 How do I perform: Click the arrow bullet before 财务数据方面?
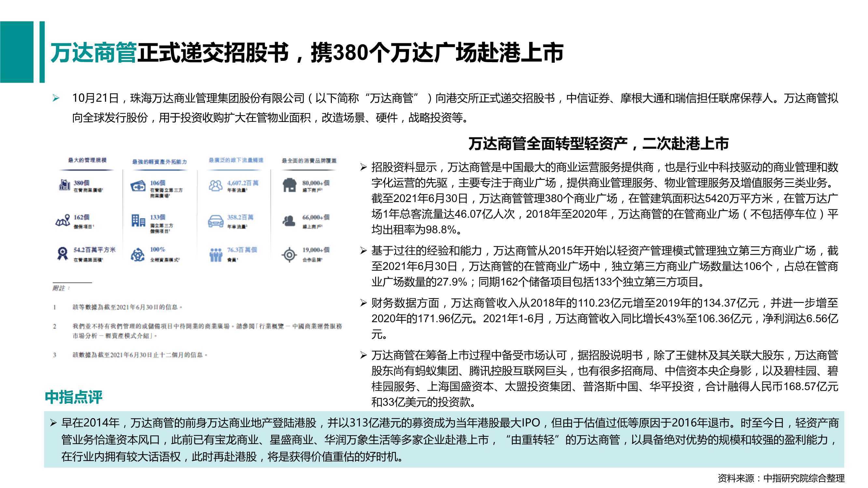pyautogui.click(x=363, y=303)
